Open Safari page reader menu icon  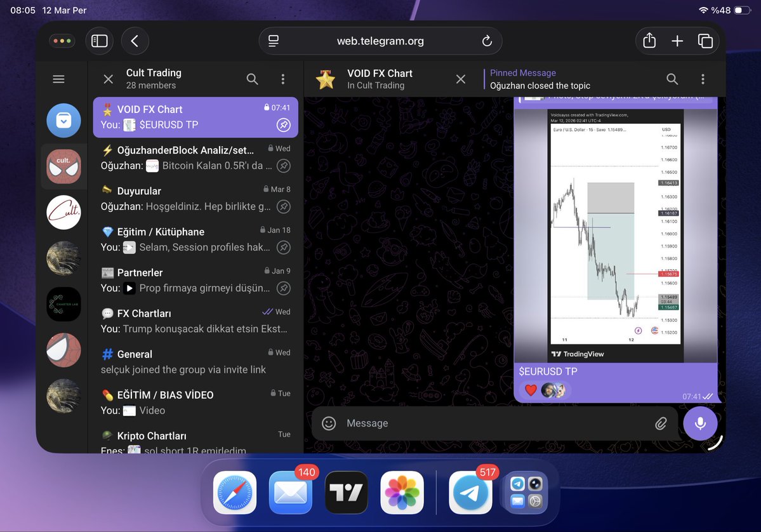point(274,41)
